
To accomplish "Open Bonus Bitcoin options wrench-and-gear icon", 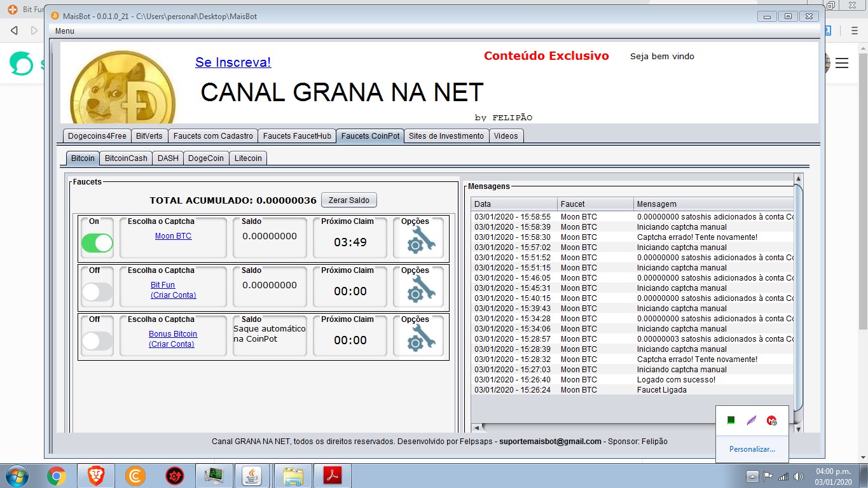I will tap(420, 339).
